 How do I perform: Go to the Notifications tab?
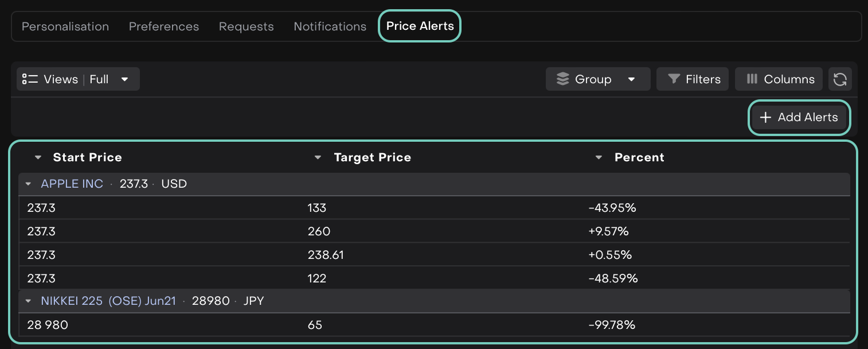click(x=330, y=26)
